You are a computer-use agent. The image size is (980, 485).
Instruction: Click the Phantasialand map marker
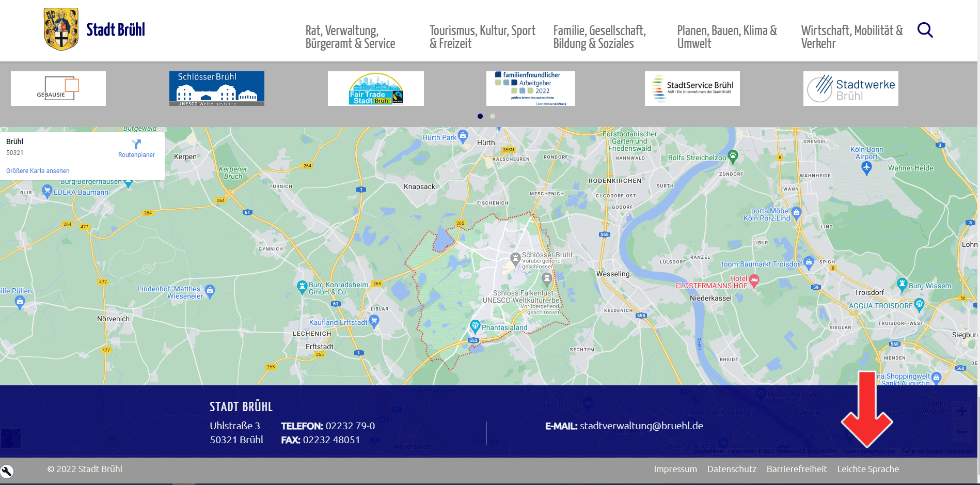point(475,326)
